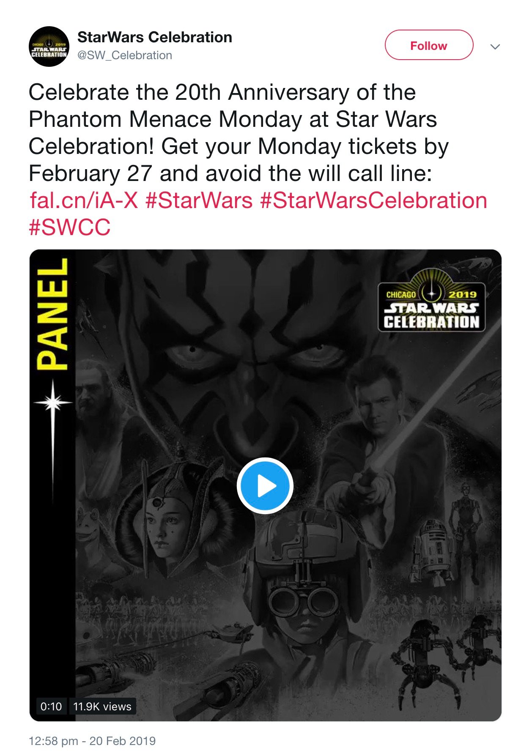This screenshot has height=756, width=532.
Task: Click the Follow button
Action: (x=429, y=45)
